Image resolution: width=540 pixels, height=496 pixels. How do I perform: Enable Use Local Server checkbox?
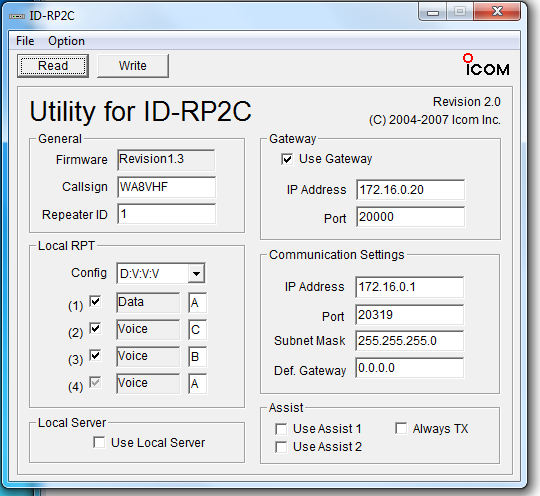[x=99, y=442]
